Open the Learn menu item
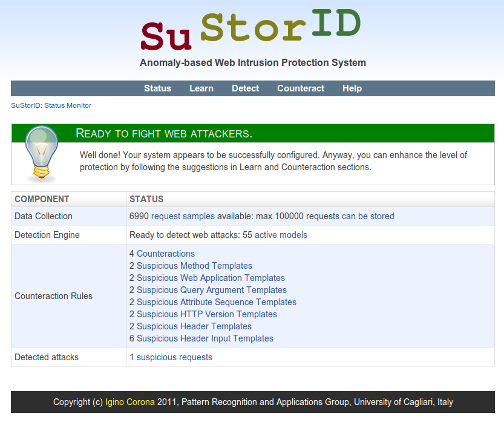 [x=201, y=88]
